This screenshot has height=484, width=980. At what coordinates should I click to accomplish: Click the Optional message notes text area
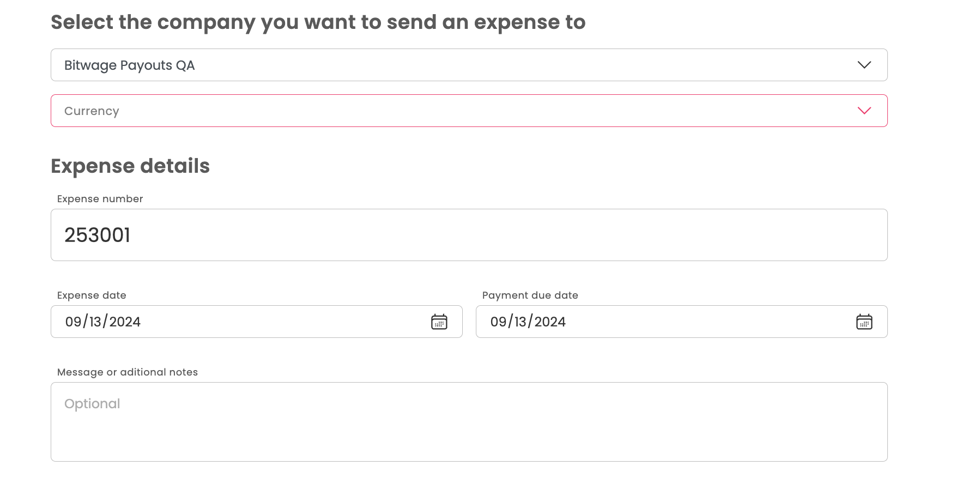tap(469, 422)
